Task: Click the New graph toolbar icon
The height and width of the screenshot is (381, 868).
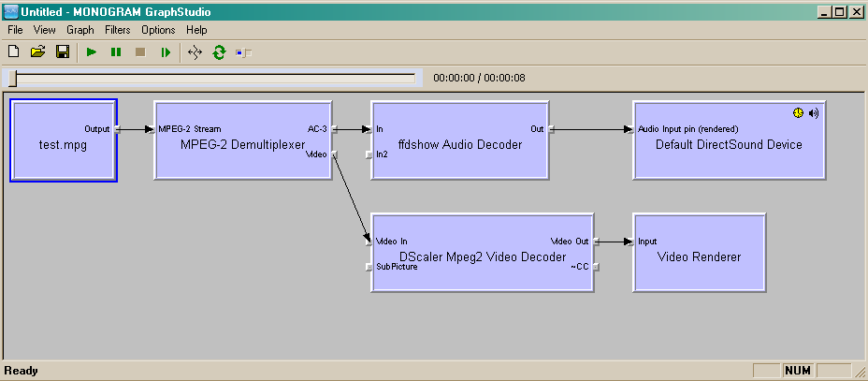Action: [x=13, y=52]
